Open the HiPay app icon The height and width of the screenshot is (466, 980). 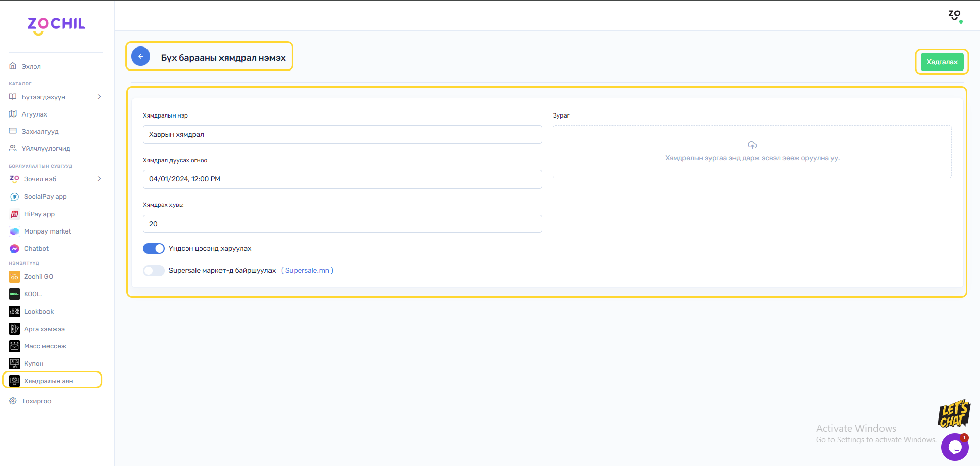pos(14,214)
